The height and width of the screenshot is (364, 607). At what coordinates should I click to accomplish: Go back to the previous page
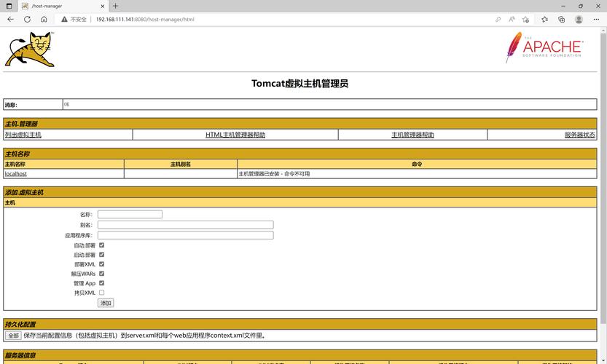click(10, 20)
